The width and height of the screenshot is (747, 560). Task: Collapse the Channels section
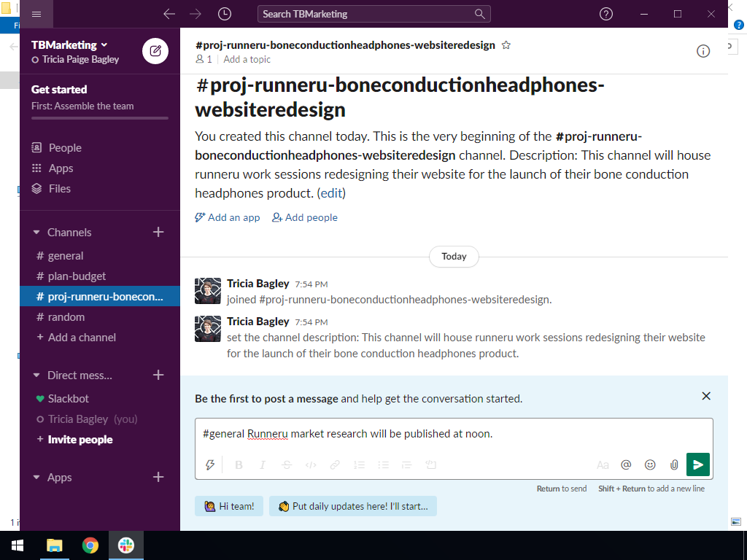tap(36, 233)
